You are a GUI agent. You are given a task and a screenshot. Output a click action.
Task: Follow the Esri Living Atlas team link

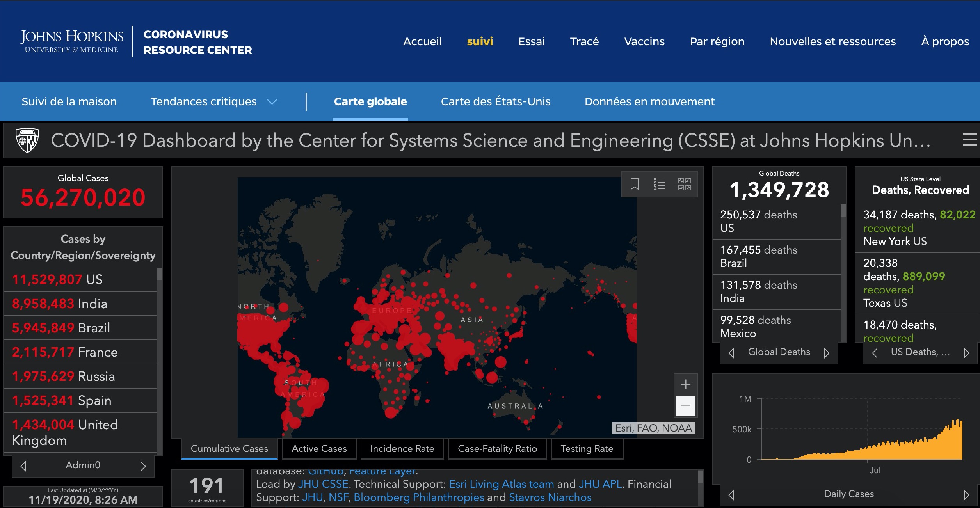click(x=501, y=484)
